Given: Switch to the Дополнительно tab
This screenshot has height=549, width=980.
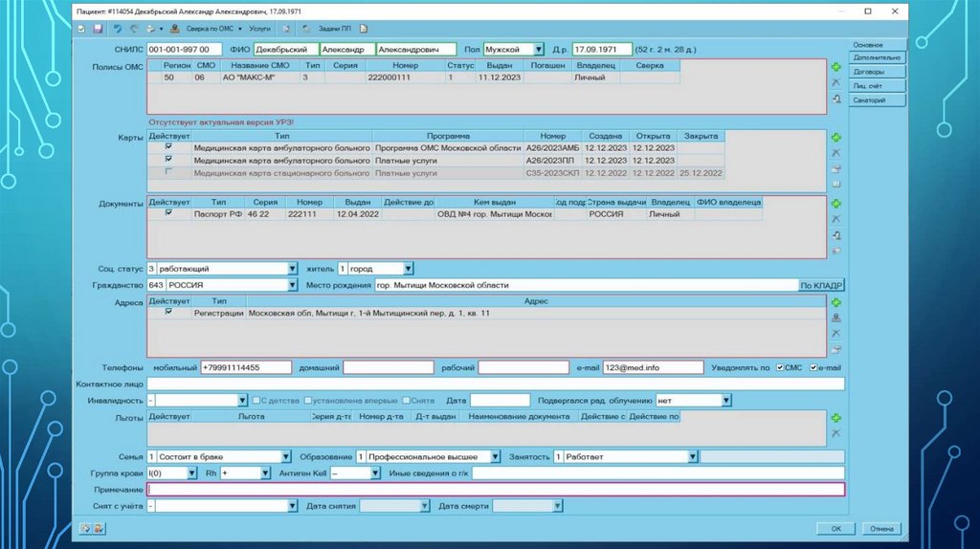Looking at the screenshot, I should [877, 58].
